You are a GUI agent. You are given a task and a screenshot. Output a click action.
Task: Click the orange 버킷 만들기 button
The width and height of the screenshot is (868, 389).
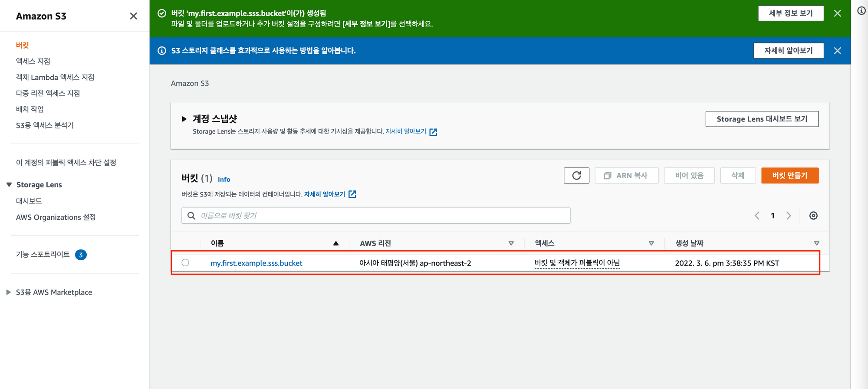point(790,176)
